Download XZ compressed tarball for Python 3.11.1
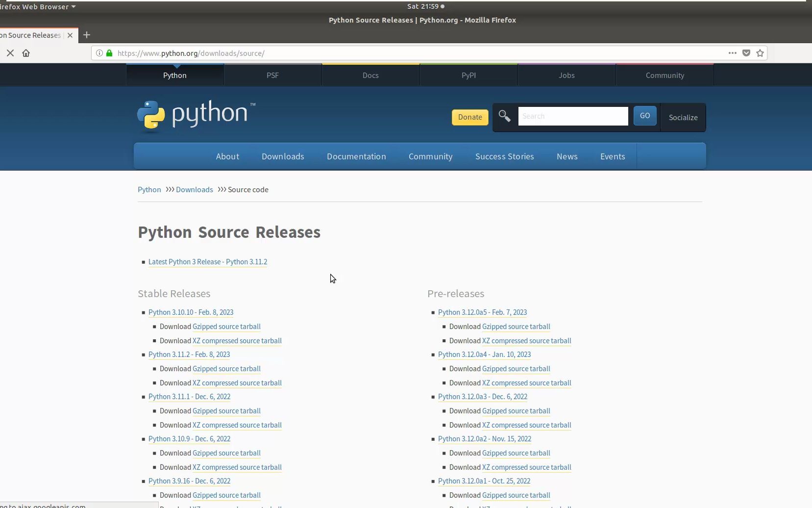812x508 pixels. (x=237, y=425)
